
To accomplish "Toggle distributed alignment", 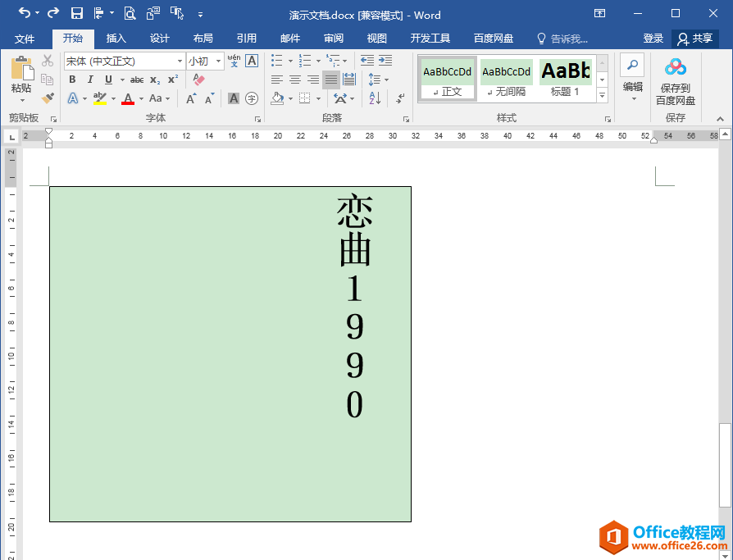I will click(x=349, y=80).
